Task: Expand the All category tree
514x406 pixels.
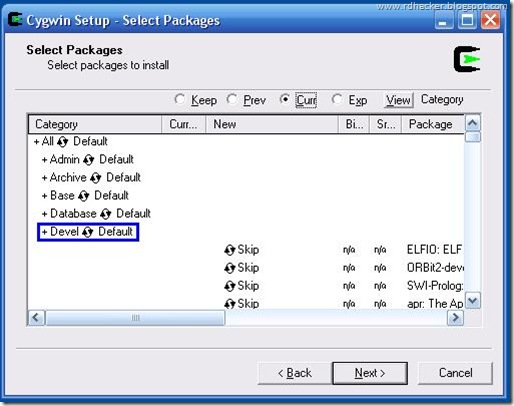Action: click(x=37, y=142)
